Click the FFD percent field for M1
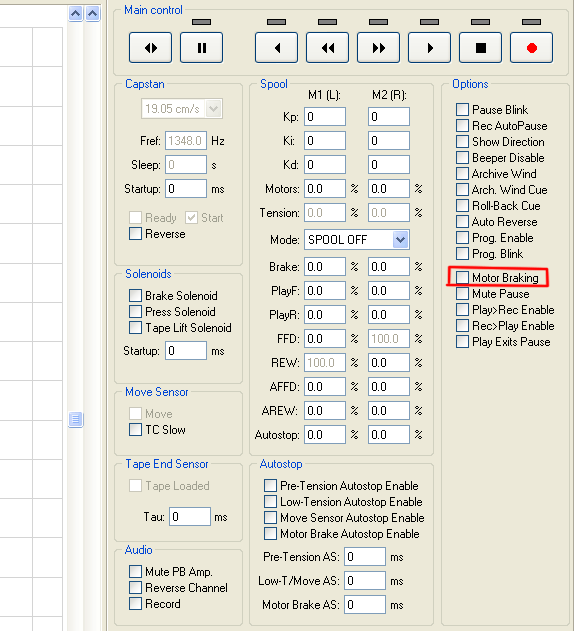Viewport: 574px width, 631px height. point(325,339)
